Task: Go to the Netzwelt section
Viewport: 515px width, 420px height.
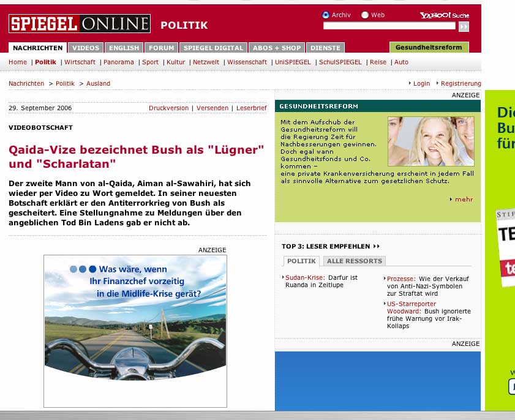Action: [x=206, y=62]
